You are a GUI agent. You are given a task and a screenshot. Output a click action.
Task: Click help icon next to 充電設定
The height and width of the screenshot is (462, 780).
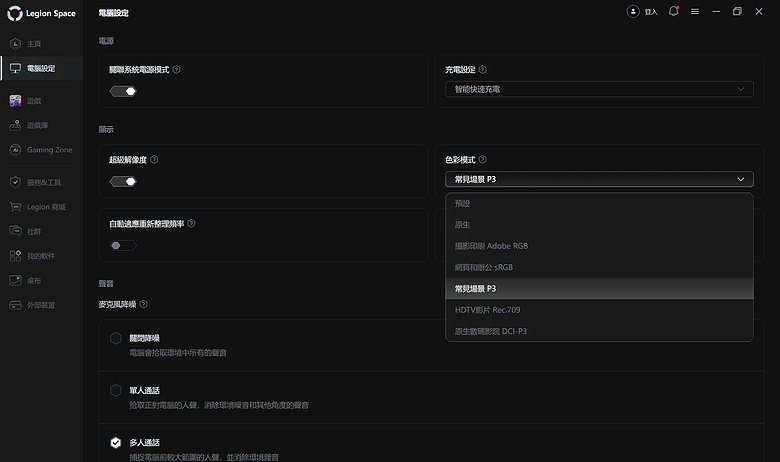[x=483, y=70]
